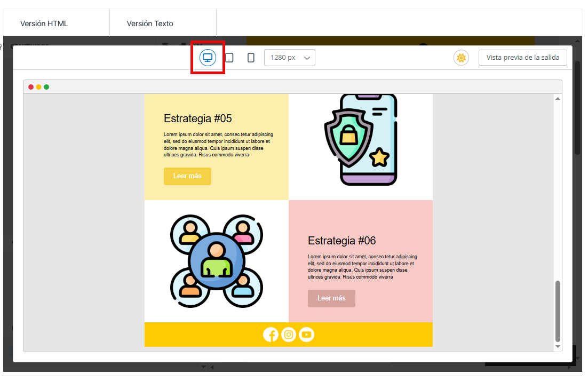Click the Estrategia #05 heading

tap(197, 118)
